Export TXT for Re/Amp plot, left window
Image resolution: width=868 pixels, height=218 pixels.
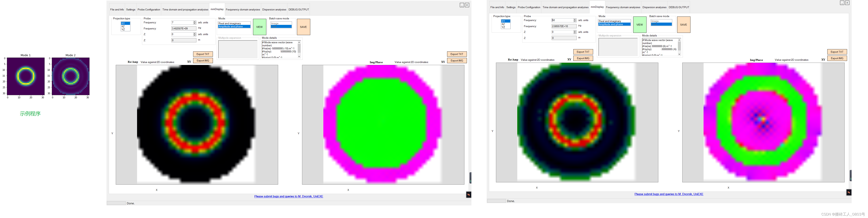tap(203, 54)
